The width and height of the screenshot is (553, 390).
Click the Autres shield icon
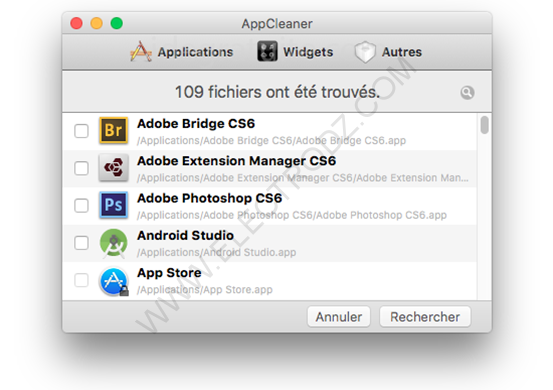(x=365, y=52)
